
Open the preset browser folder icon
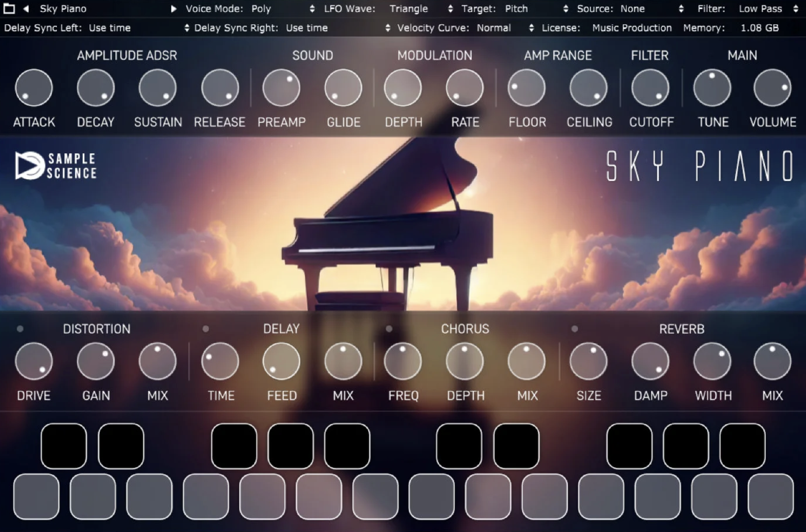[9, 8]
